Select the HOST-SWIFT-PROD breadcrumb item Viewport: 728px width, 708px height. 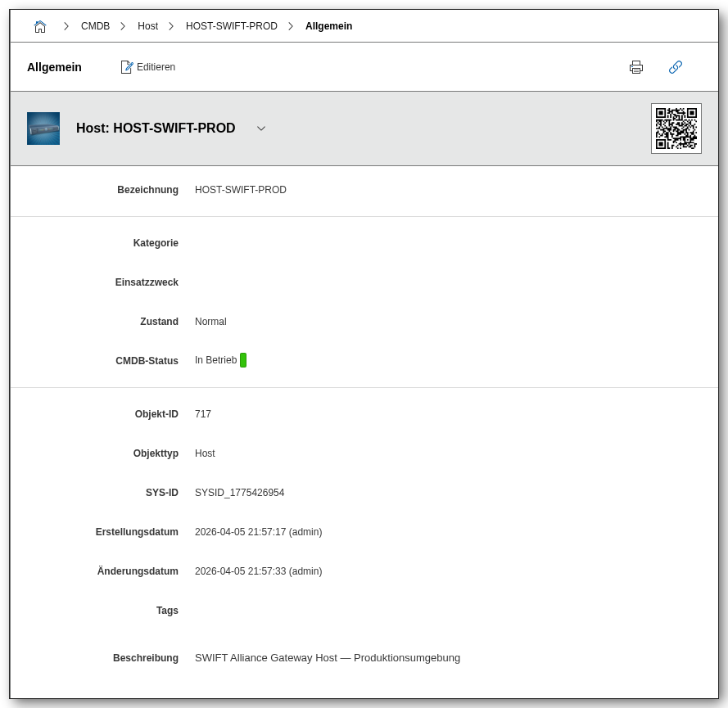click(x=231, y=26)
